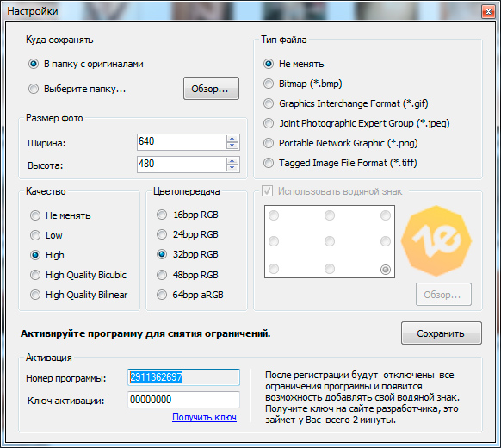Click the watermark 'Обзор...' browse button
Viewport: 501px width, 448px height.
443,294
